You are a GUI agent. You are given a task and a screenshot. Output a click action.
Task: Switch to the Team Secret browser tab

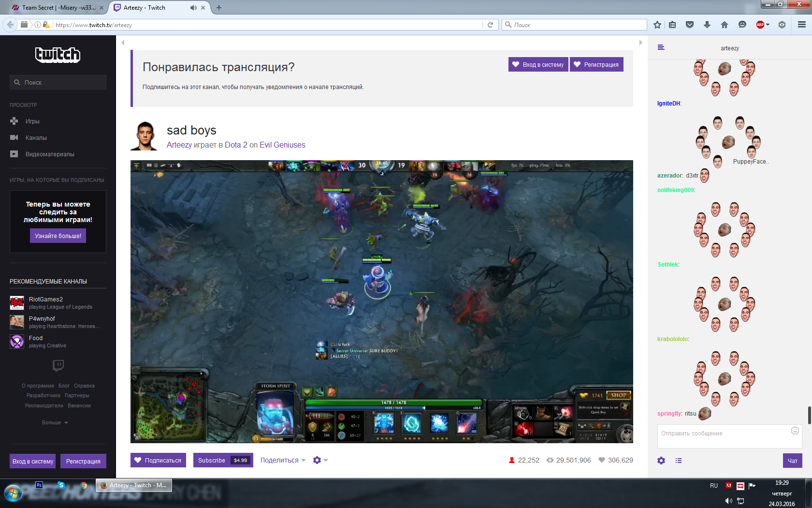pos(58,8)
